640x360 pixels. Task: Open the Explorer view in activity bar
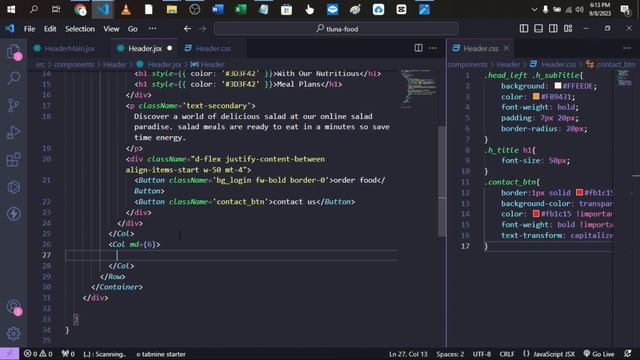point(13,52)
